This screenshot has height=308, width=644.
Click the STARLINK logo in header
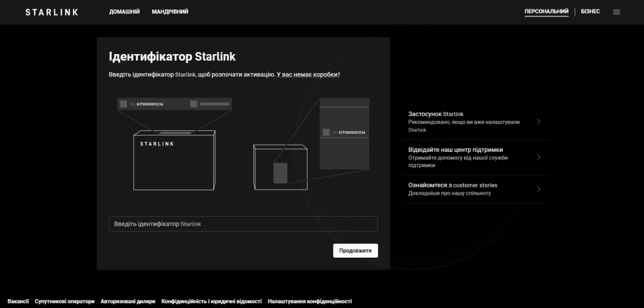tap(52, 13)
